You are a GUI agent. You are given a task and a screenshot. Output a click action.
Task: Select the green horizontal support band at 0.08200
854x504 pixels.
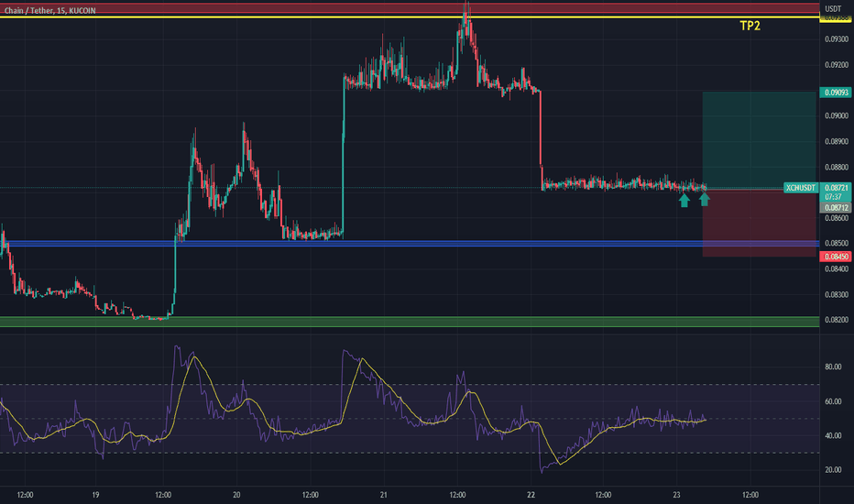[410, 322]
